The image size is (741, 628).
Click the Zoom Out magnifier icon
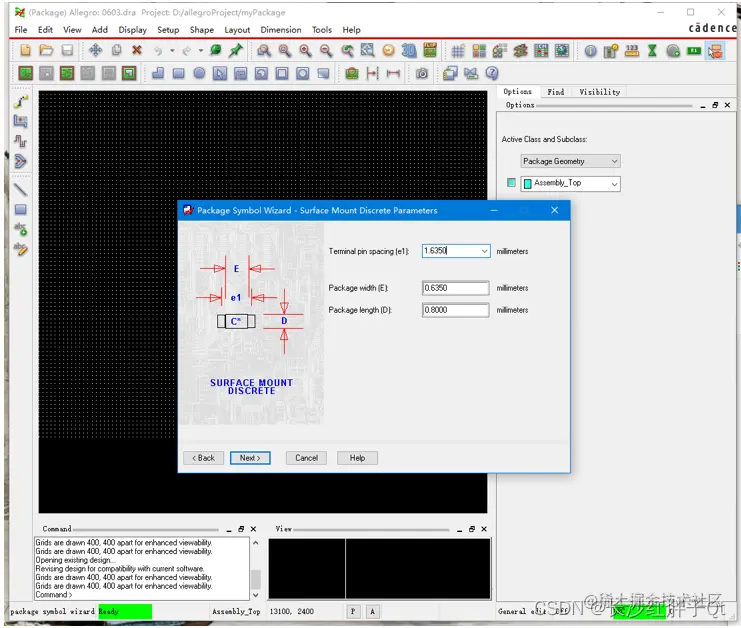[326, 50]
